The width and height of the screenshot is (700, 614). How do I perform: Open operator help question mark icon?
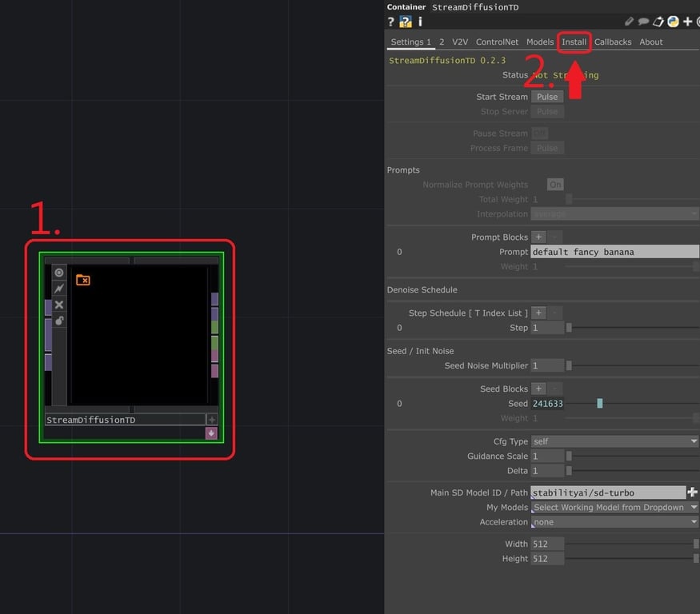390,22
